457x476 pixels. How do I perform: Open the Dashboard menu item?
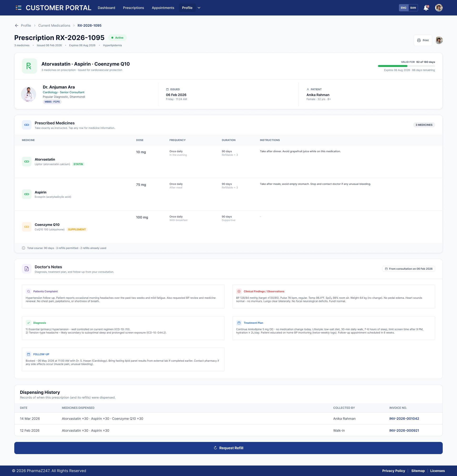pos(106,8)
